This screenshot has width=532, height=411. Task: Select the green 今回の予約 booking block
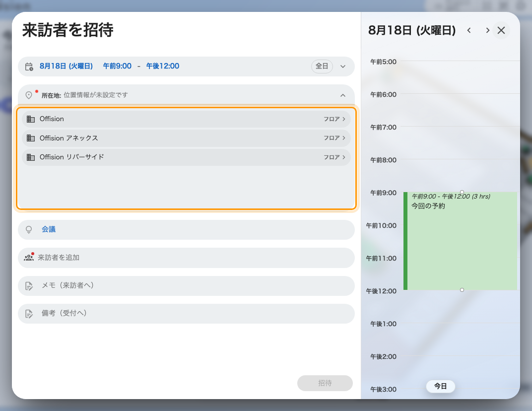point(460,241)
